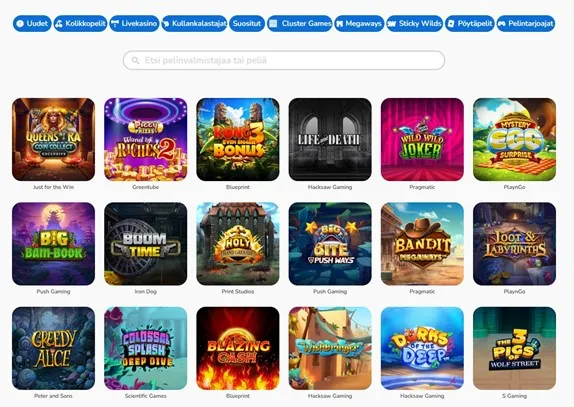Open the Pelintarjoajat providers list

pyautogui.click(x=526, y=23)
